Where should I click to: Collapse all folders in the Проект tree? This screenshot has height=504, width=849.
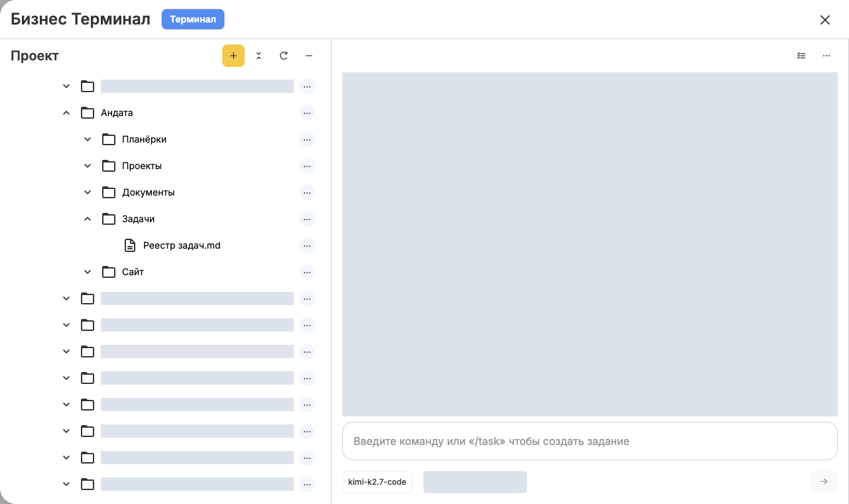259,56
